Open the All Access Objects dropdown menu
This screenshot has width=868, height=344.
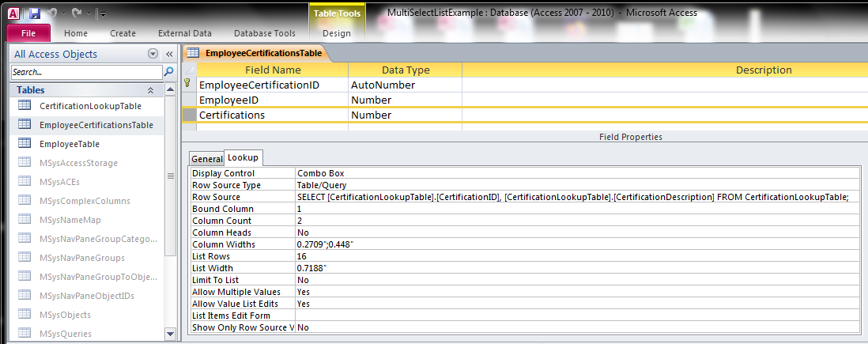pos(153,54)
